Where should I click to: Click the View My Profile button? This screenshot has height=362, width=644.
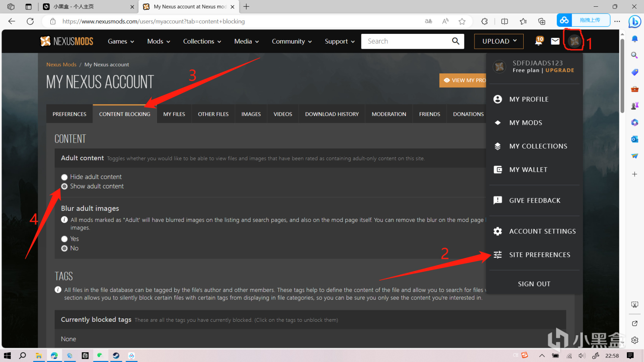(463, 80)
